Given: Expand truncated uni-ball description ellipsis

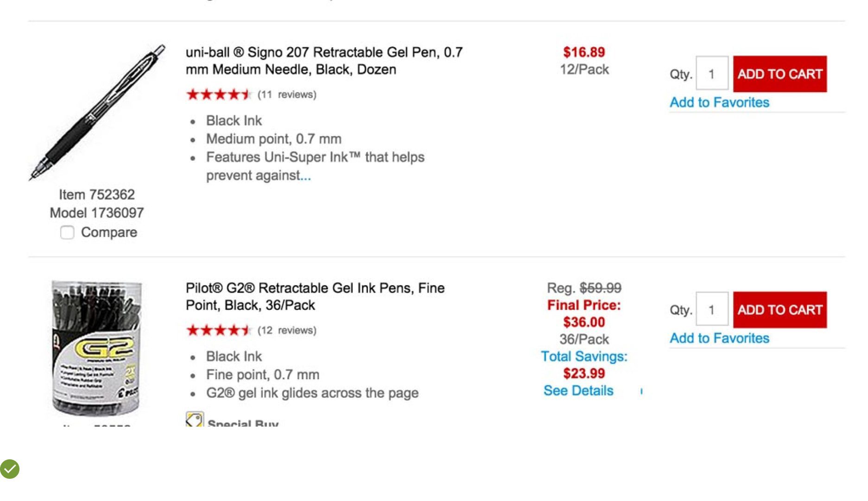Looking at the screenshot, I should pos(305,176).
